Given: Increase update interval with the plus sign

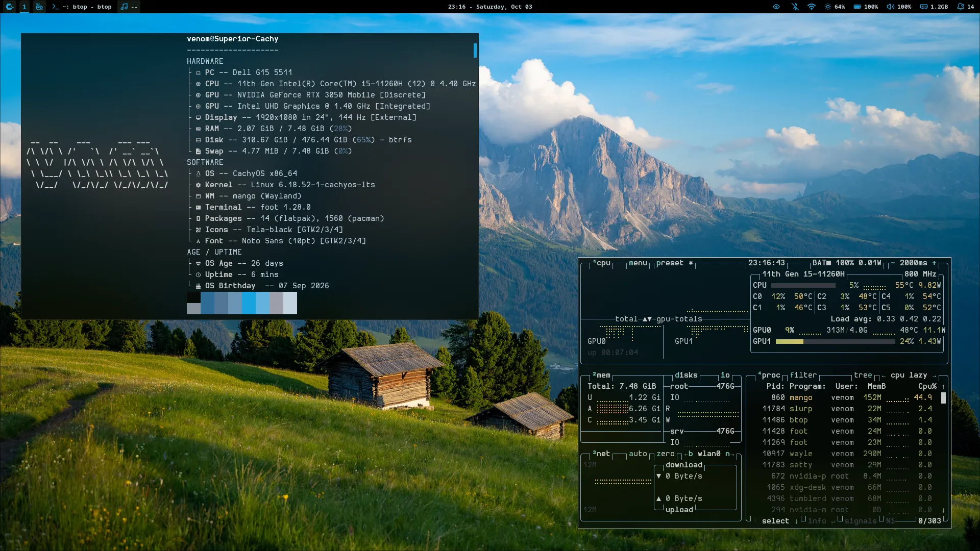Looking at the screenshot, I should 934,263.
